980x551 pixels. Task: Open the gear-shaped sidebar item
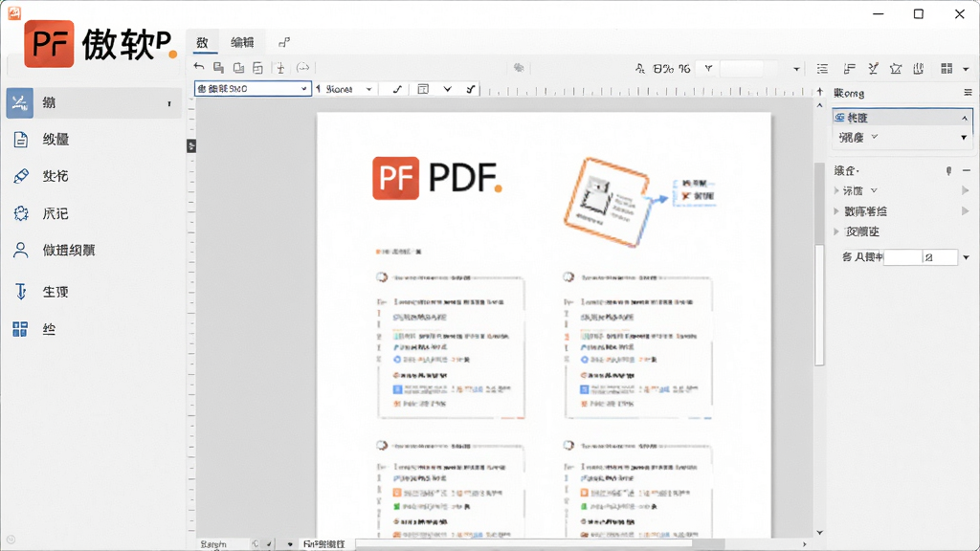coord(21,213)
